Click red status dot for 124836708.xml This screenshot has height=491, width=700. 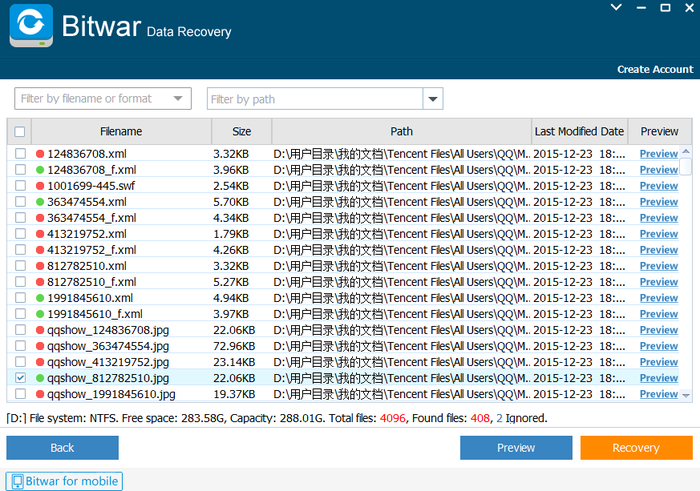pyautogui.click(x=40, y=154)
